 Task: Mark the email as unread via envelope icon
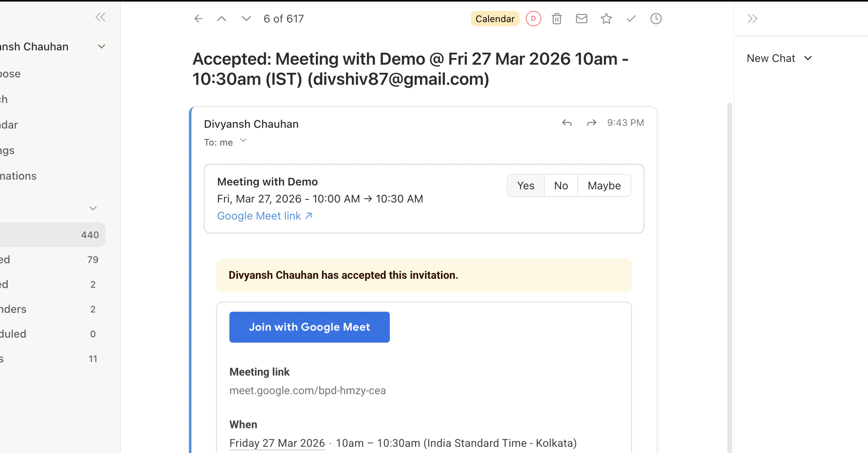pos(581,18)
